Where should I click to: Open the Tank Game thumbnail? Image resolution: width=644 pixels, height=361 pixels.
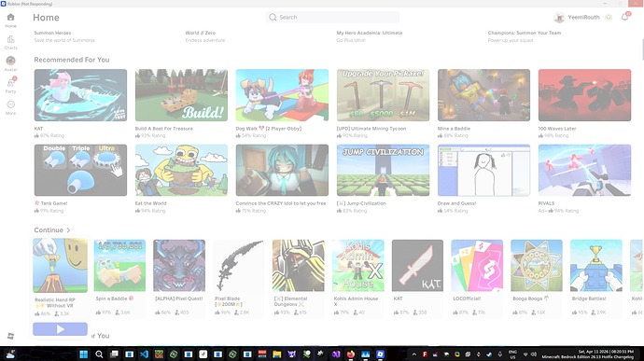coord(80,170)
